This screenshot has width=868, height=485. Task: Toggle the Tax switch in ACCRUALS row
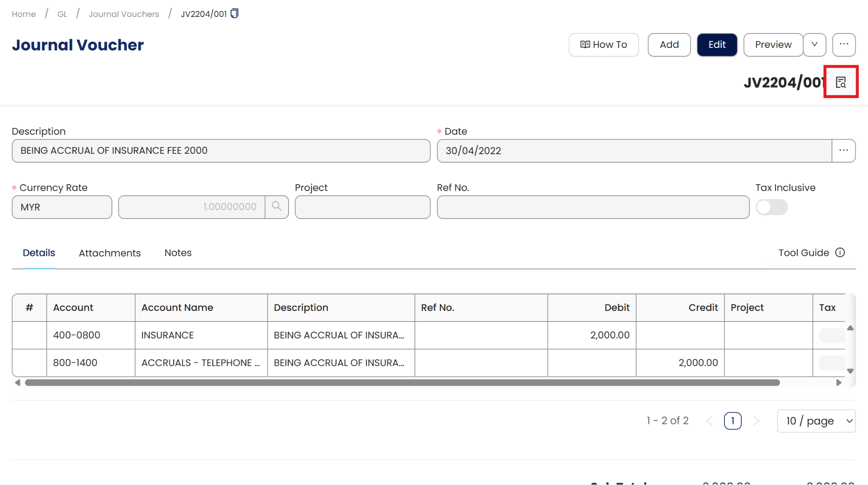(x=832, y=363)
